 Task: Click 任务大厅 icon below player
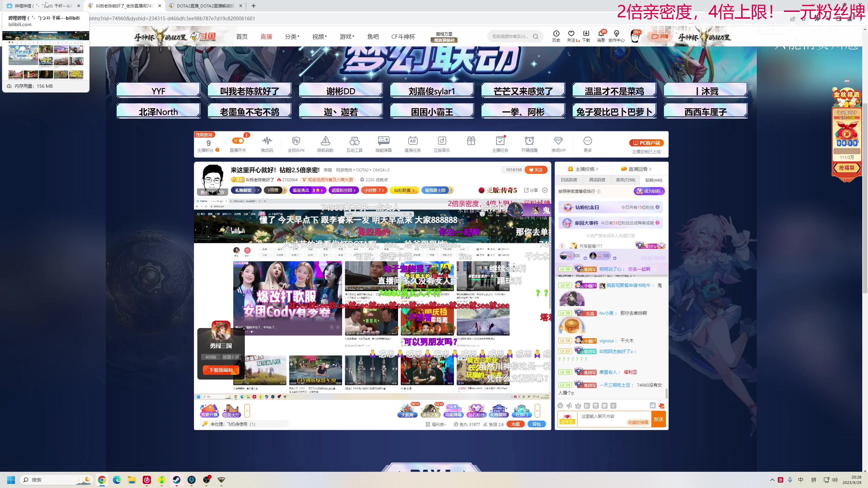point(232,411)
